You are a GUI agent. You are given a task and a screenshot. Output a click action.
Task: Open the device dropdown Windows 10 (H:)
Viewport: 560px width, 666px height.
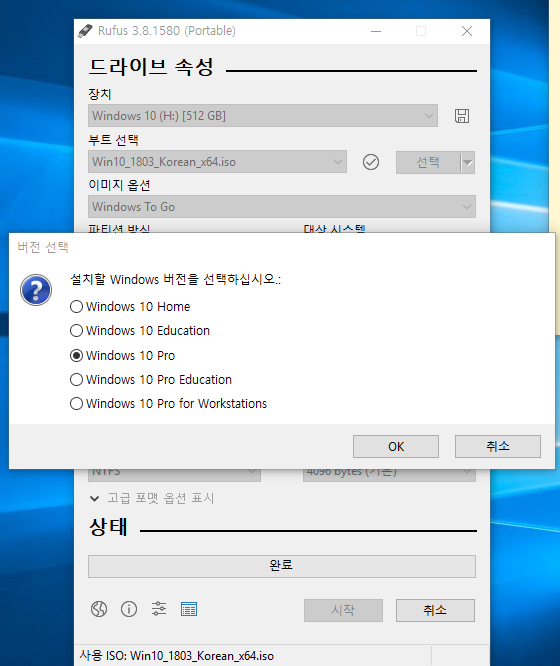point(263,116)
